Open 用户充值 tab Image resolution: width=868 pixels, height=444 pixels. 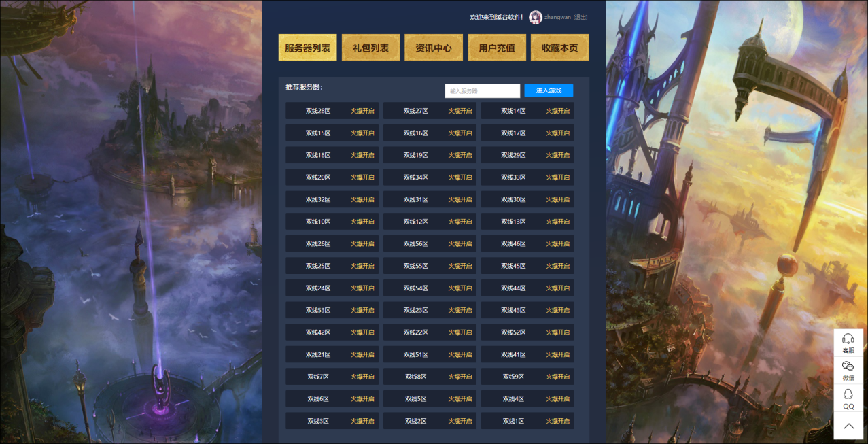click(x=497, y=48)
